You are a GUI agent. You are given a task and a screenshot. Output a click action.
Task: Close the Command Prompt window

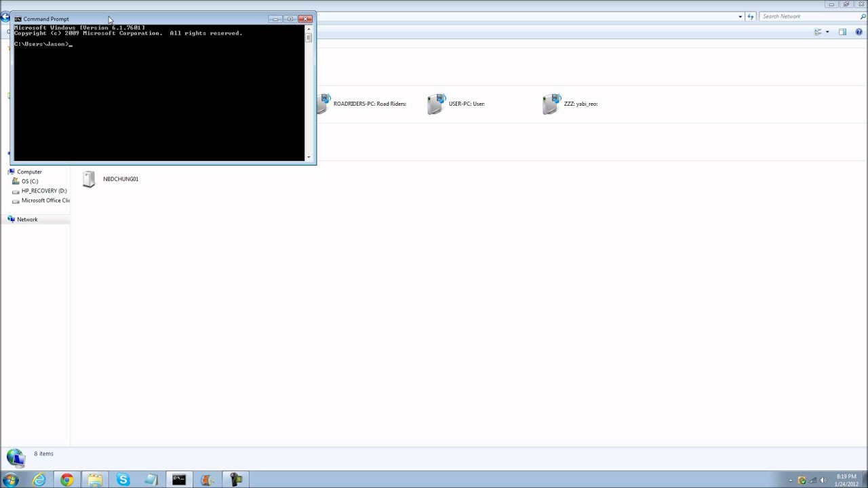(305, 19)
